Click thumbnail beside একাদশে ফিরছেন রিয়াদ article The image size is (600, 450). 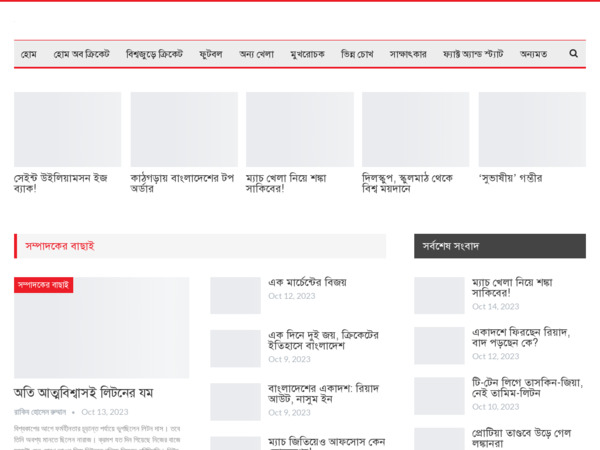tap(439, 346)
